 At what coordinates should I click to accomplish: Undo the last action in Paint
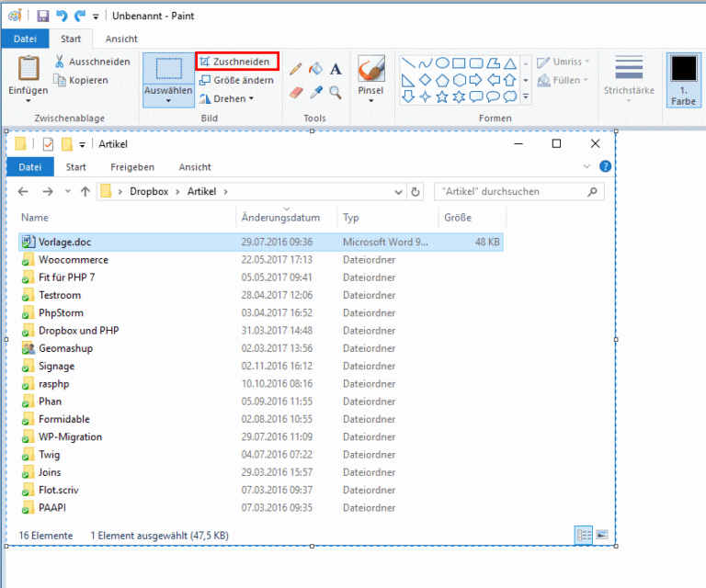[62, 17]
